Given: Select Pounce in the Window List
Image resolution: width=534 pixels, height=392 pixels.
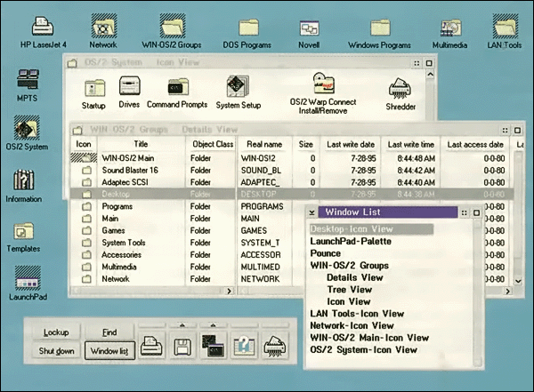Looking at the screenshot, I should 326,253.
